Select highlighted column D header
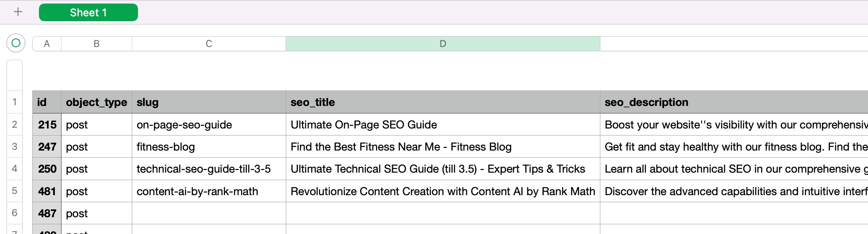This screenshot has width=868, height=234. click(x=443, y=44)
